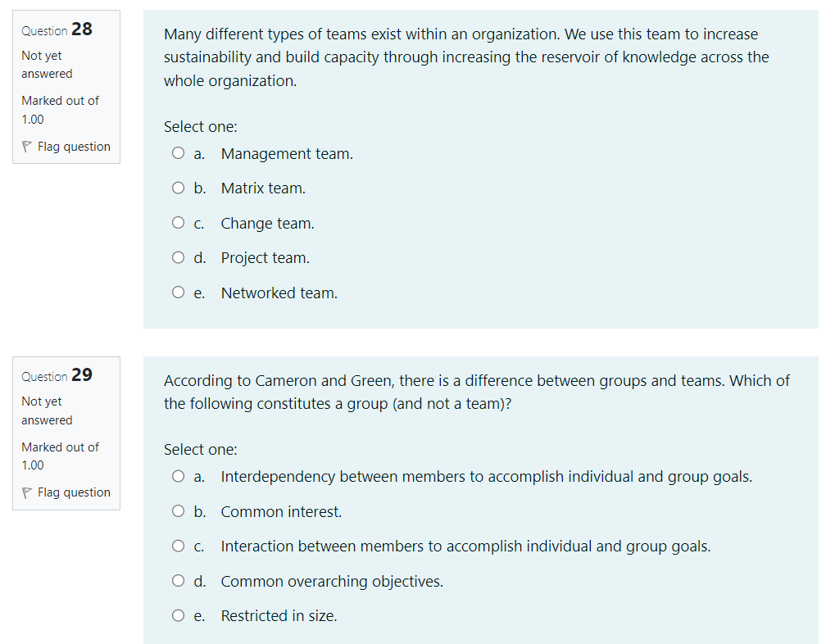Click 'Flag question' link for Question 28
The height and width of the screenshot is (644, 826).
pyautogui.click(x=73, y=146)
